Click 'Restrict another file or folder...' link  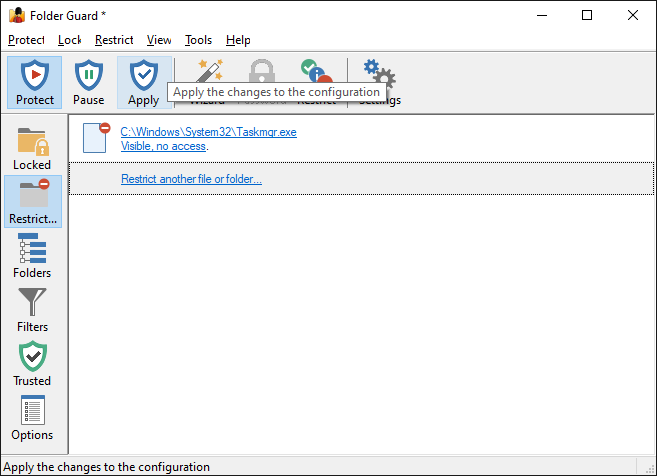tap(191, 179)
